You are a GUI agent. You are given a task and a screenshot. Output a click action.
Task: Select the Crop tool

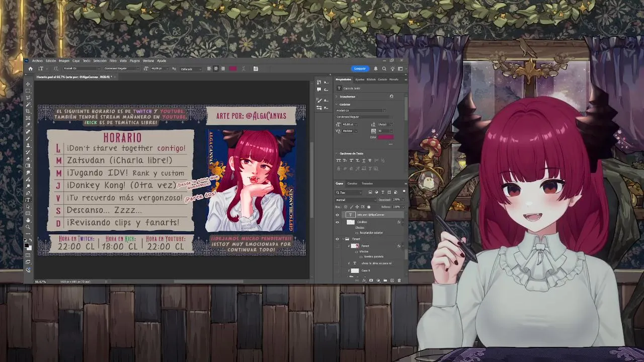(28, 111)
